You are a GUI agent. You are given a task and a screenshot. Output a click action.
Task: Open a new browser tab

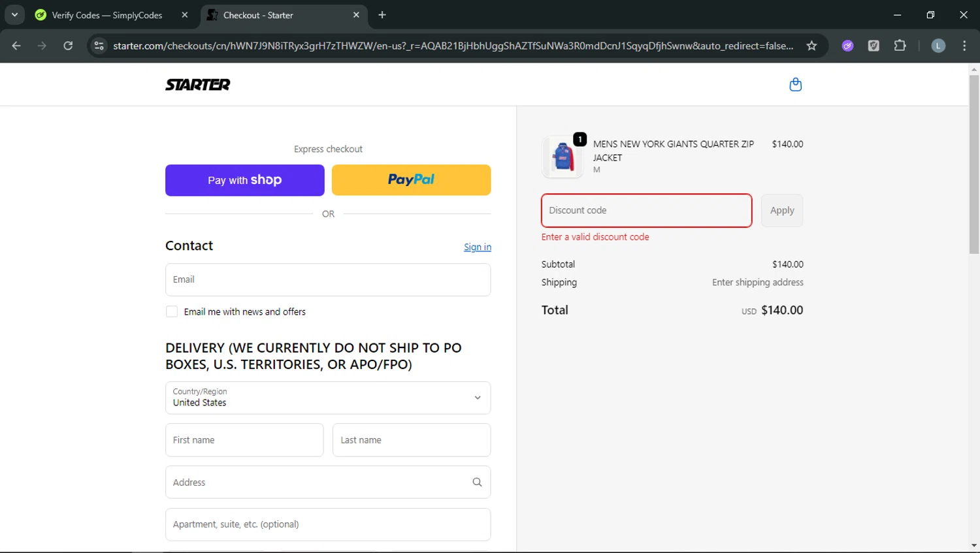click(x=382, y=15)
